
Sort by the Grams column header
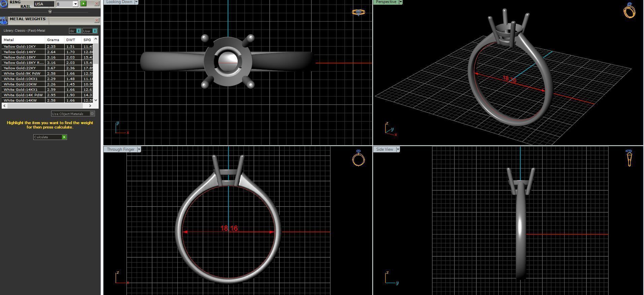[x=55, y=40]
